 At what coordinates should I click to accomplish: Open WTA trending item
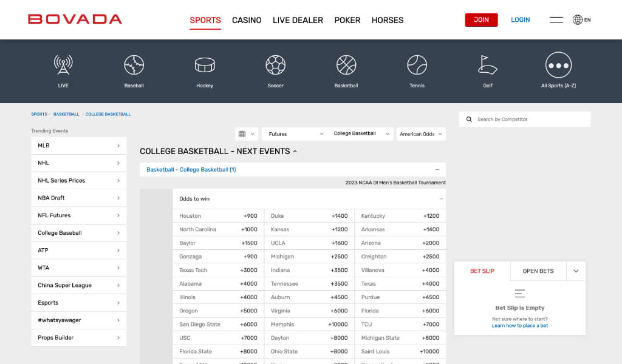(79, 268)
